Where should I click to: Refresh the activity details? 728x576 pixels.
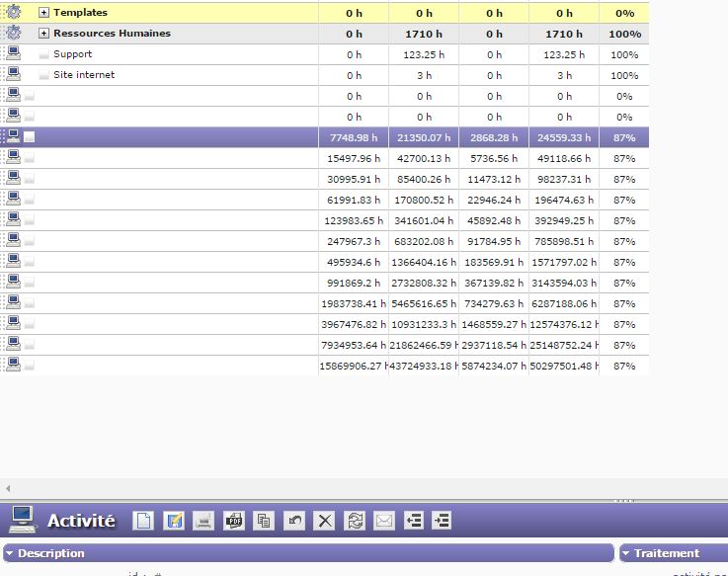pyautogui.click(x=354, y=521)
